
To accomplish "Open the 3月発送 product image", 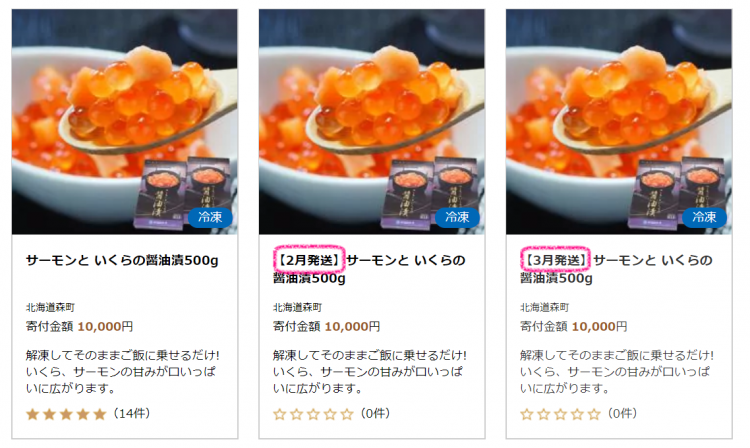I will (x=619, y=121).
